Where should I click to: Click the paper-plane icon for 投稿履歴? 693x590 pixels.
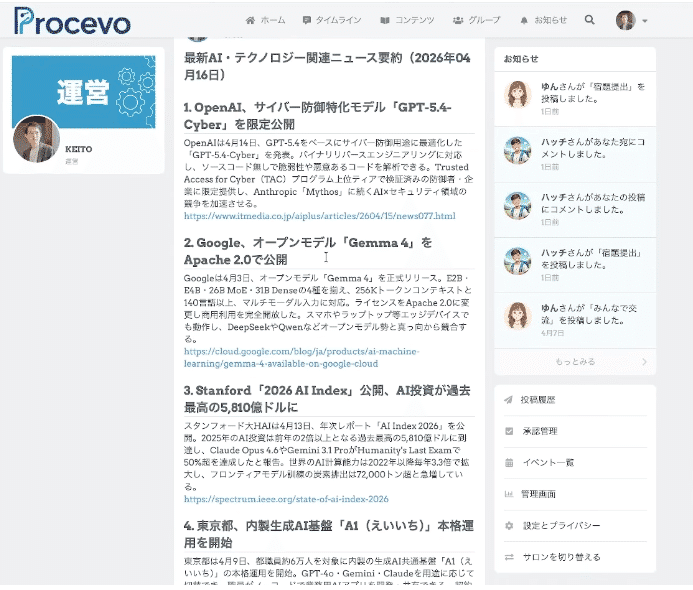509,400
